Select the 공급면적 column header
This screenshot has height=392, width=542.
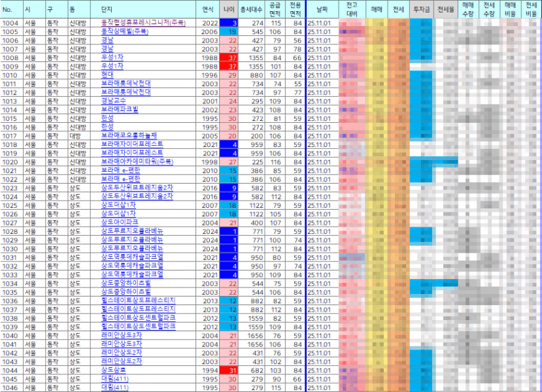coord(275,9)
